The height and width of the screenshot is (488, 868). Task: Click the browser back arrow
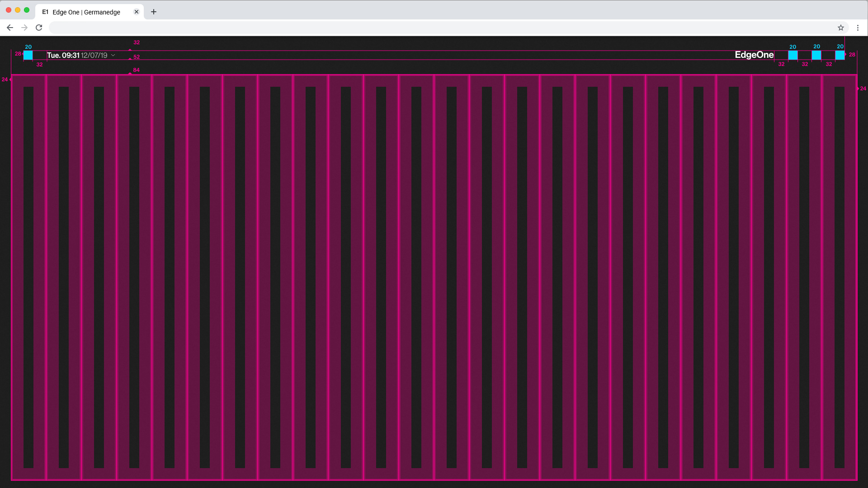9,28
